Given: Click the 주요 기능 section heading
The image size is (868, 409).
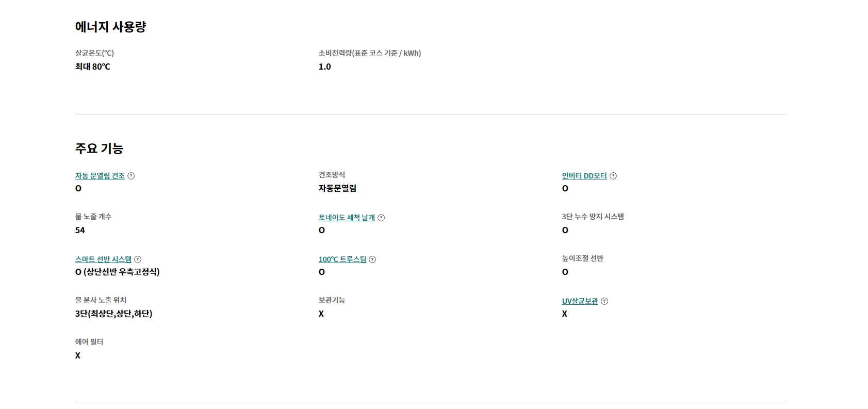Looking at the screenshot, I should point(99,149).
